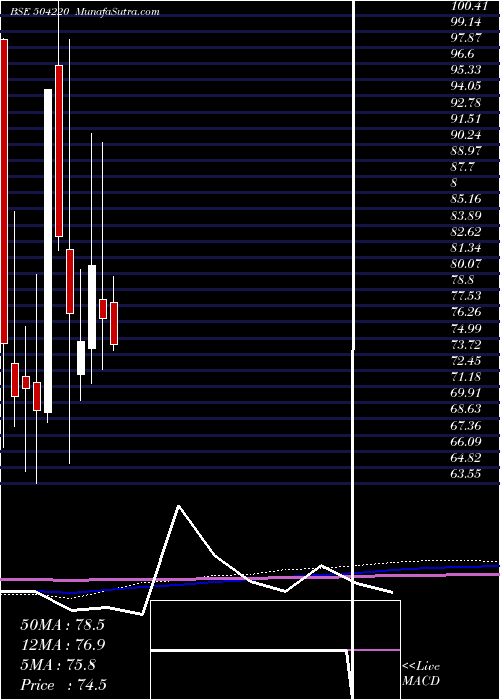The height and width of the screenshot is (700, 500).
Task: Click the <<Live MACD label
Action: (421, 674)
